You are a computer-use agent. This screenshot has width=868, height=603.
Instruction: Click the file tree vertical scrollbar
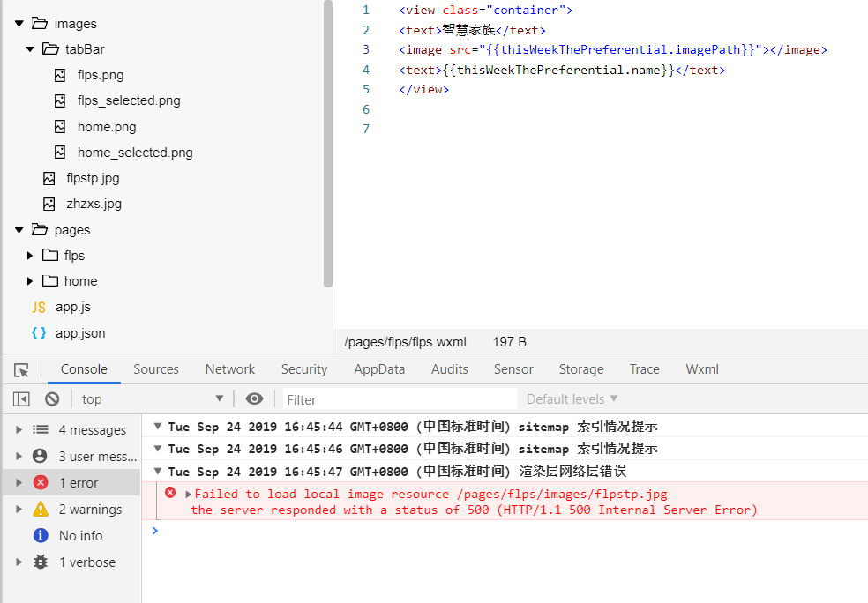tap(328, 141)
